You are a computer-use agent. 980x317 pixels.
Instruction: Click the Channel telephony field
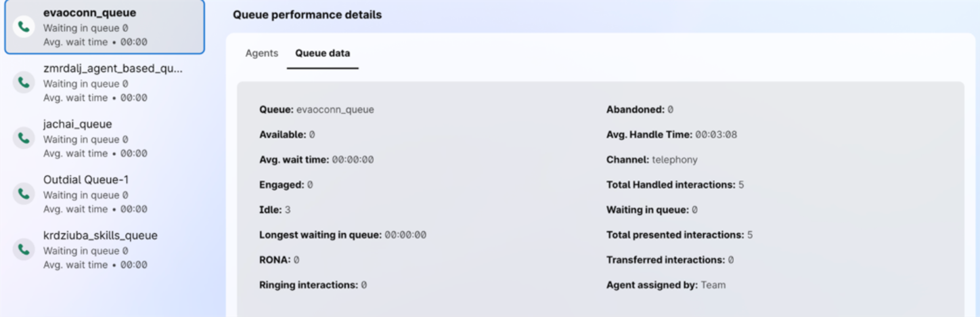pyautogui.click(x=652, y=160)
